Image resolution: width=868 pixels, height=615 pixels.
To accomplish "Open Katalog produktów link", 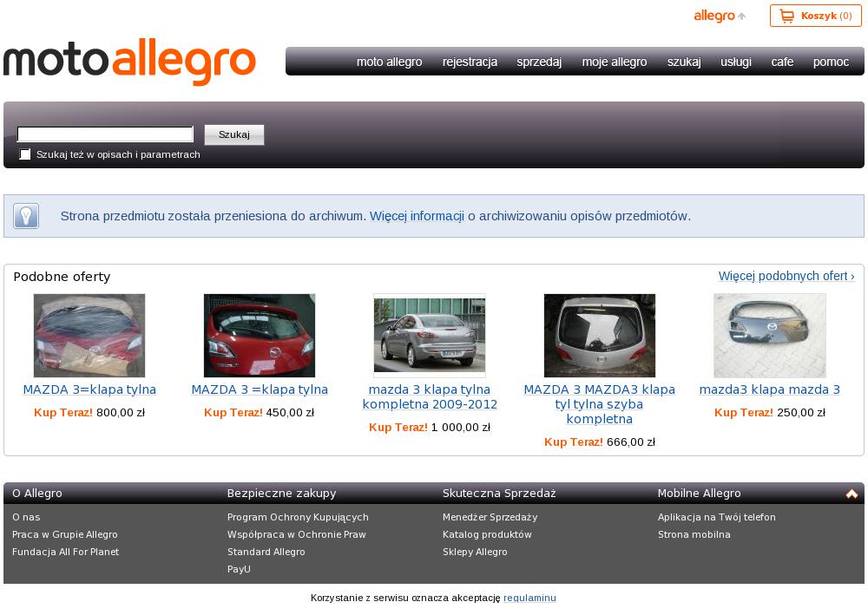I will 487,534.
